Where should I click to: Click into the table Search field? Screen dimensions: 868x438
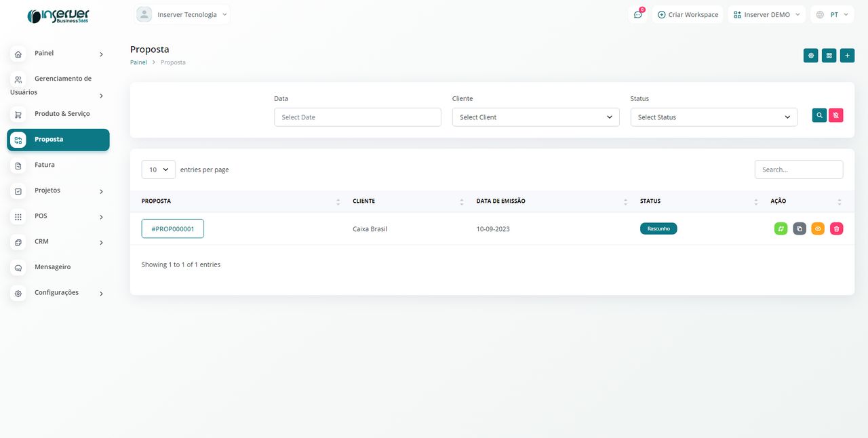click(798, 170)
